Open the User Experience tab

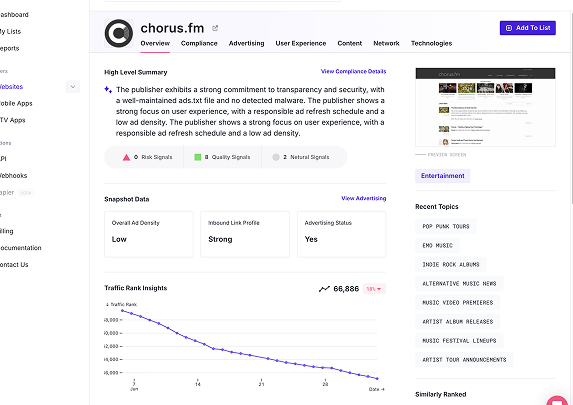coord(301,43)
